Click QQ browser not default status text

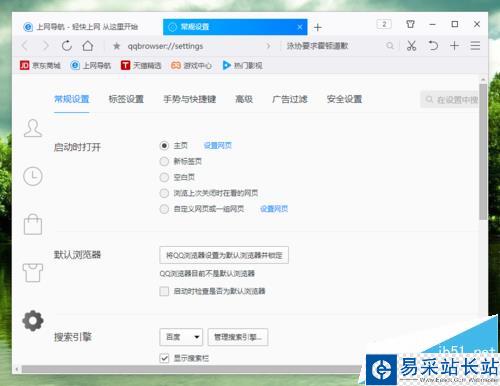[x=207, y=274]
